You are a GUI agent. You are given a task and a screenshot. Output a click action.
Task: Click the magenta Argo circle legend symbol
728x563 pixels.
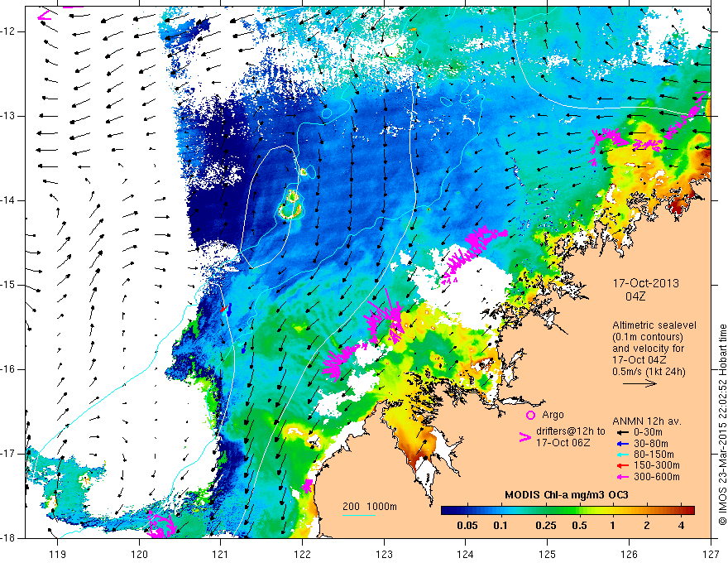530,415
